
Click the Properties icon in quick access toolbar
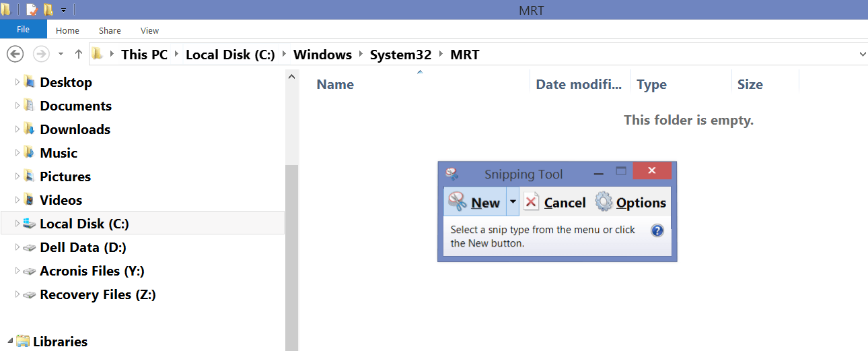[x=32, y=10]
